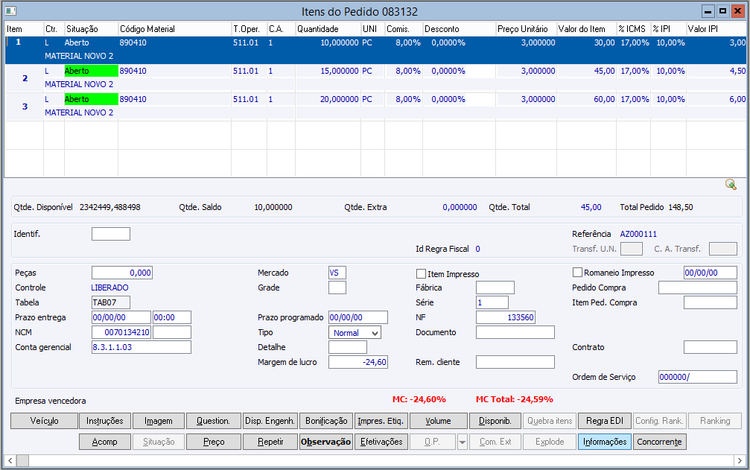Select item row 2 in the grid

pos(25,77)
